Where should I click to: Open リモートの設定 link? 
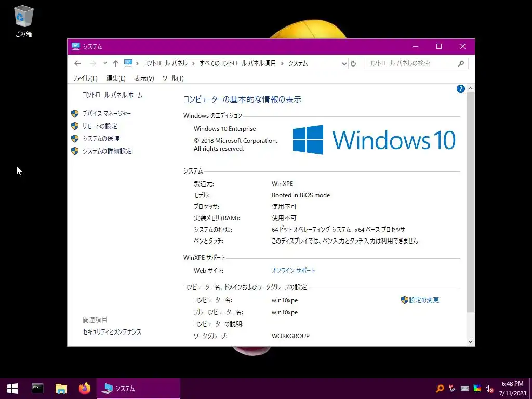[100, 126]
